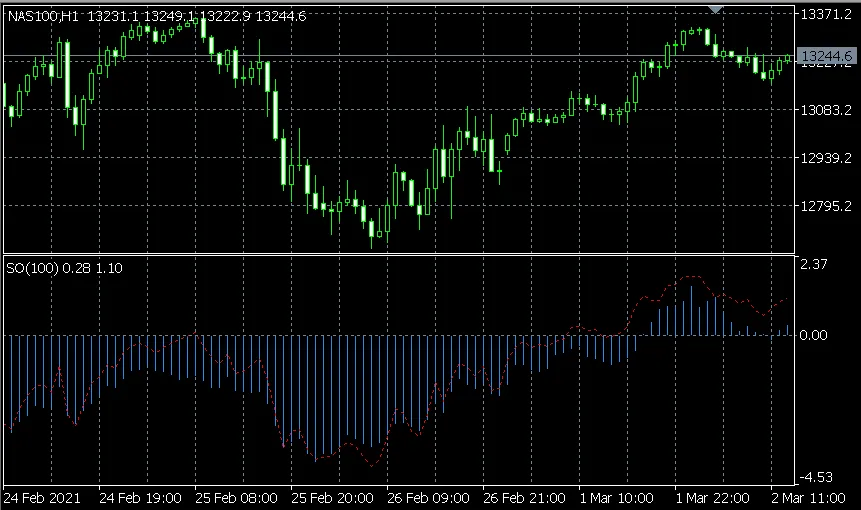Click the 0.00 indicator scale value
Viewport: 861px width, 510px height.
813,335
